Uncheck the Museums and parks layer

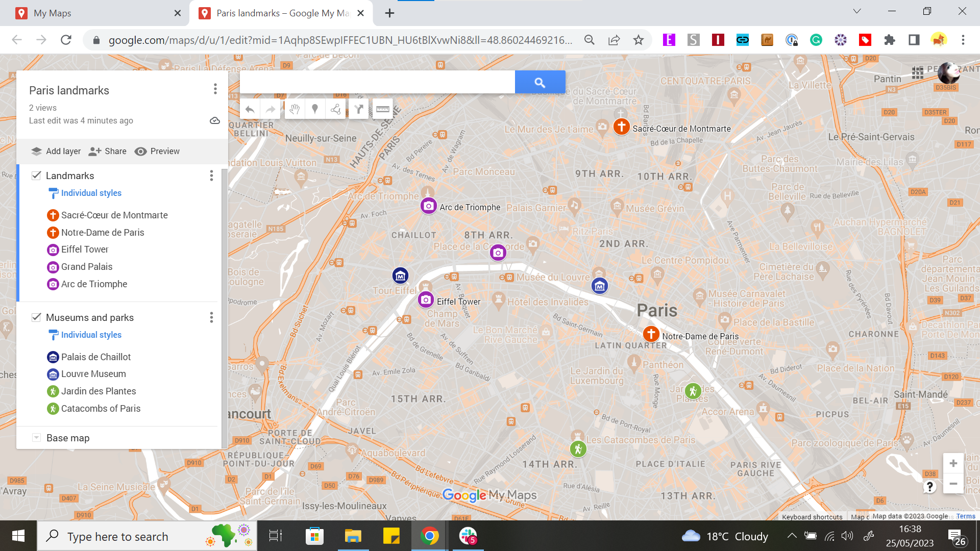36,317
